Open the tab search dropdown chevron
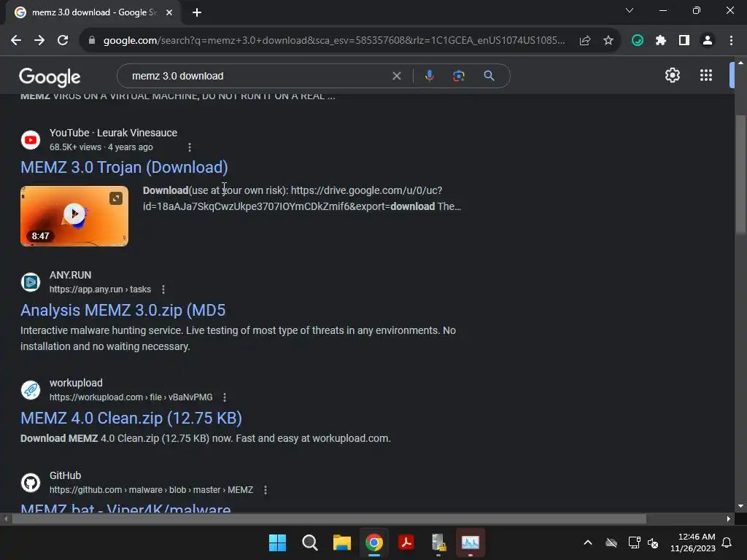Viewport: 747px width, 560px height. click(630, 10)
